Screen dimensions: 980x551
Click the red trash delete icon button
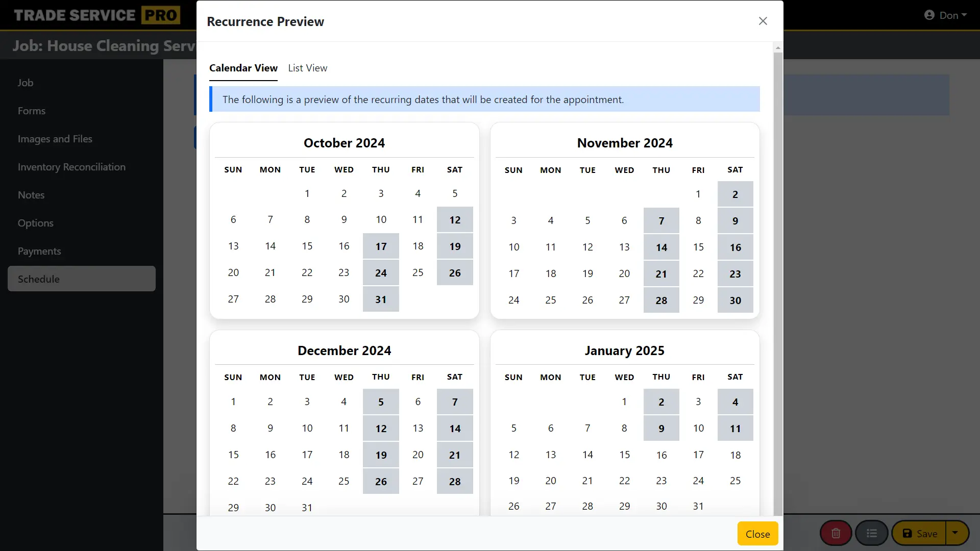836,533
